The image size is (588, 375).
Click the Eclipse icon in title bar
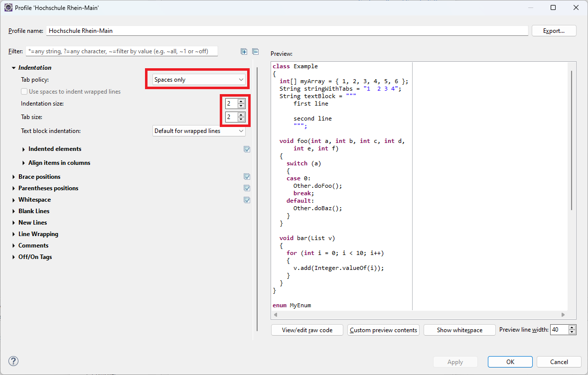pyautogui.click(x=8, y=7)
